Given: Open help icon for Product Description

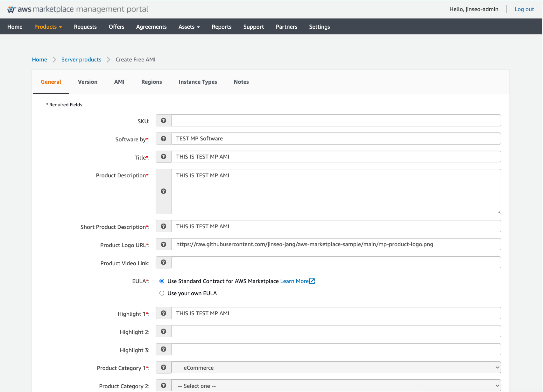Looking at the screenshot, I should point(164,191).
